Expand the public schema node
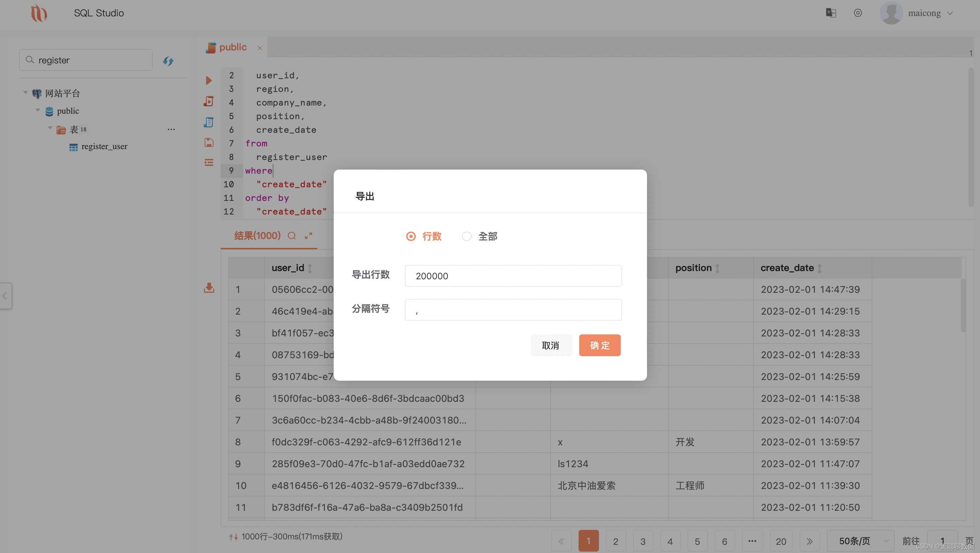The height and width of the screenshot is (553, 980). click(x=38, y=110)
